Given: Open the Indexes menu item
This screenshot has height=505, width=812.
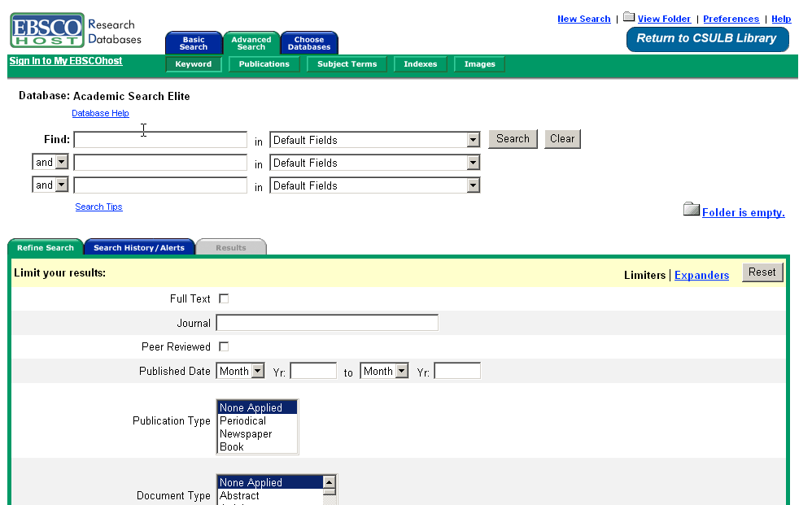Looking at the screenshot, I should (x=421, y=64).
